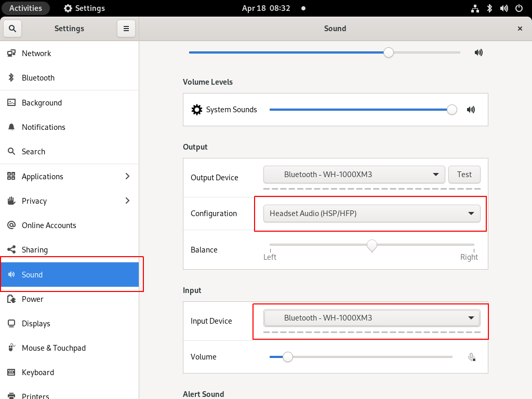Mute the output volume speaker icon
Screen dimensions: 532x399
click(478, 52)
